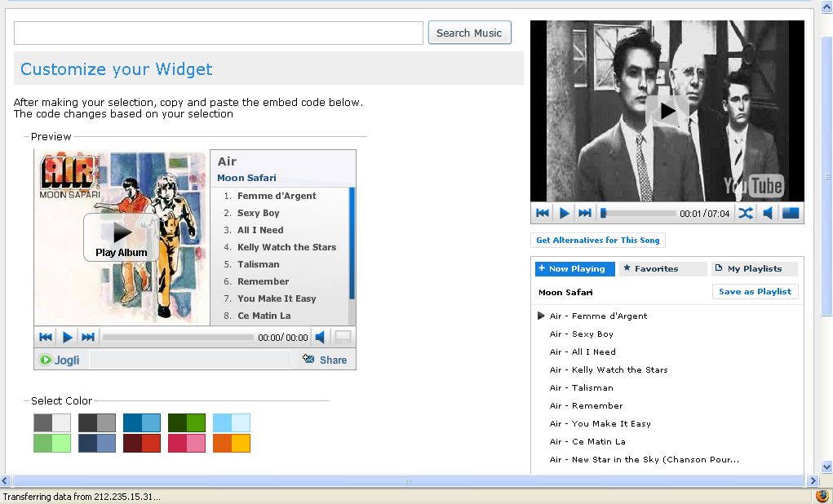Play Air - Talisman in playlist
The width and height of the screenshot is (833, 504).
(582, 387)
